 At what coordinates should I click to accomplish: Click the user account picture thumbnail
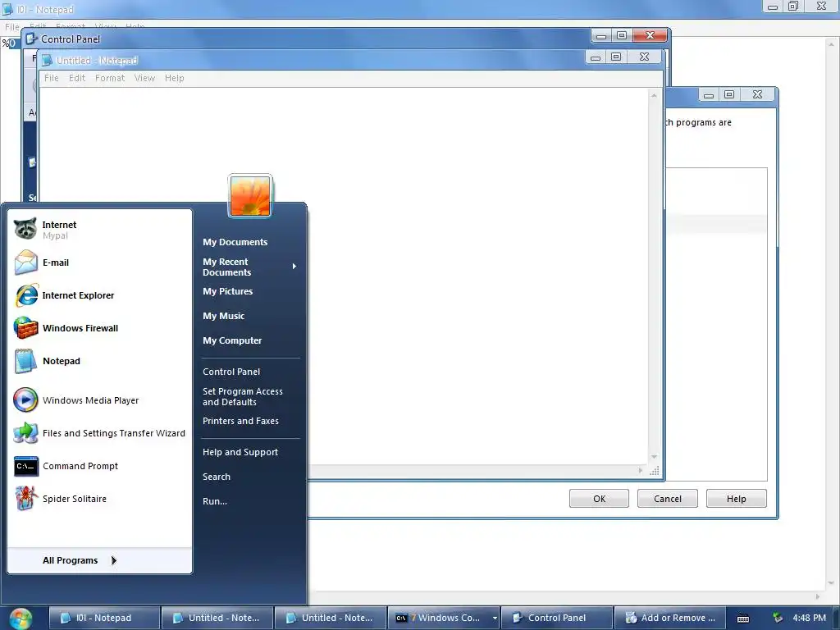pyautogui.click(x=250, y=196)
